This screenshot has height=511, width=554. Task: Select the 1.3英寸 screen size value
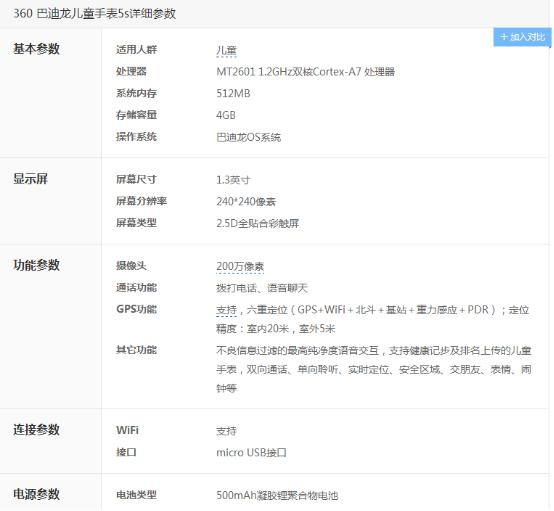coord(233,180)
